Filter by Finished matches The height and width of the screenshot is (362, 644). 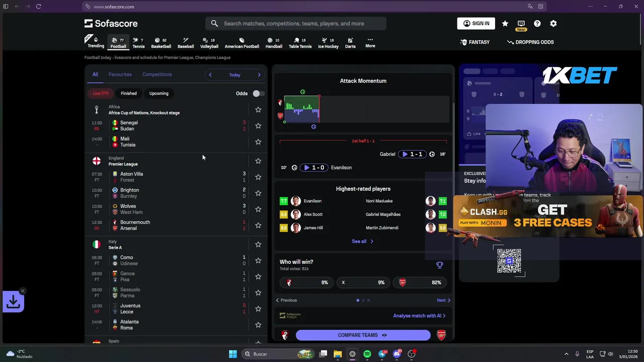coord(129,94)
